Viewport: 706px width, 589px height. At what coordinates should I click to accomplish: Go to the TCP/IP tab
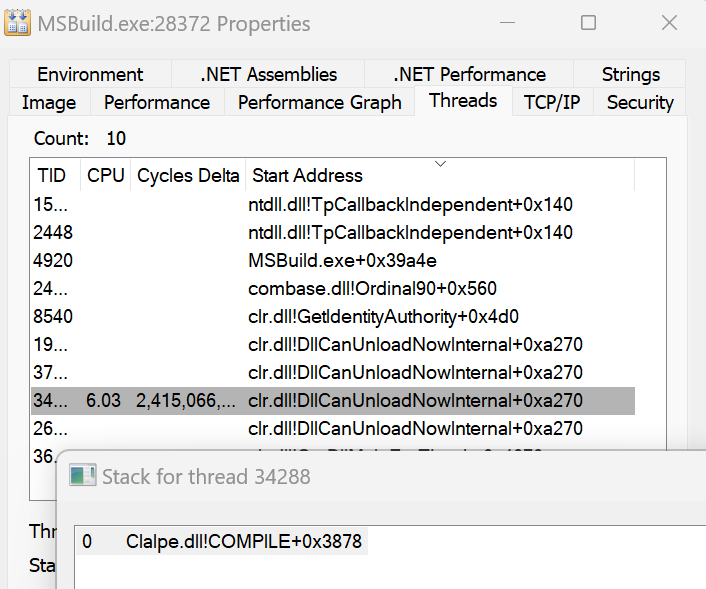tap(551, 102)
